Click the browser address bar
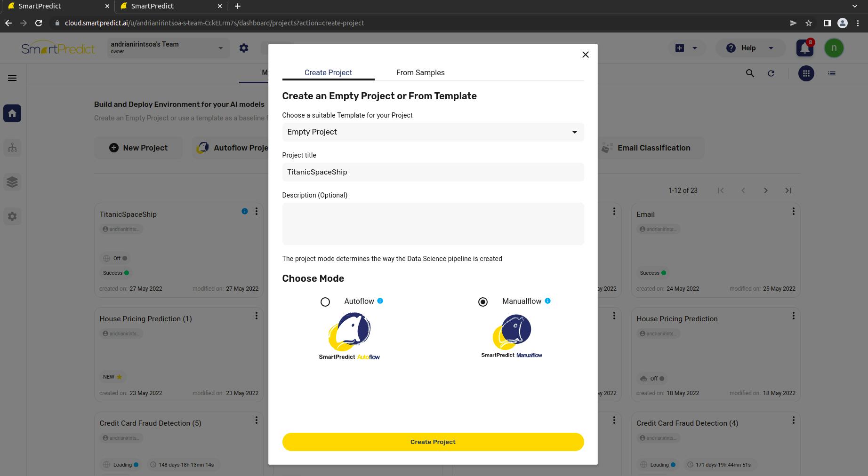 419,23
